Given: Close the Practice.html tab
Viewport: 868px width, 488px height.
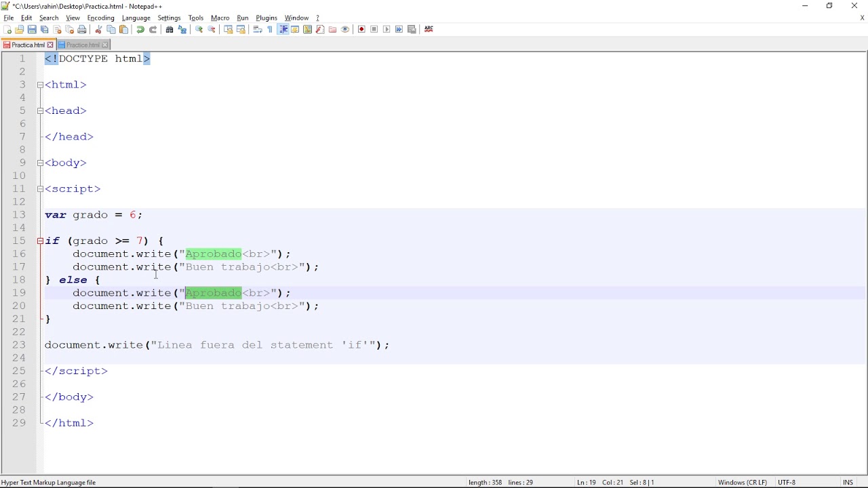Looking at the screenshot, I should (x=105, y=45).
